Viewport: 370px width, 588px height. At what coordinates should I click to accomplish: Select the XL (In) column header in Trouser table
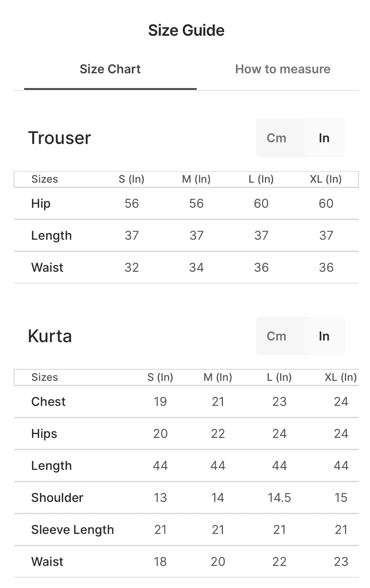[x=326, y=179]
